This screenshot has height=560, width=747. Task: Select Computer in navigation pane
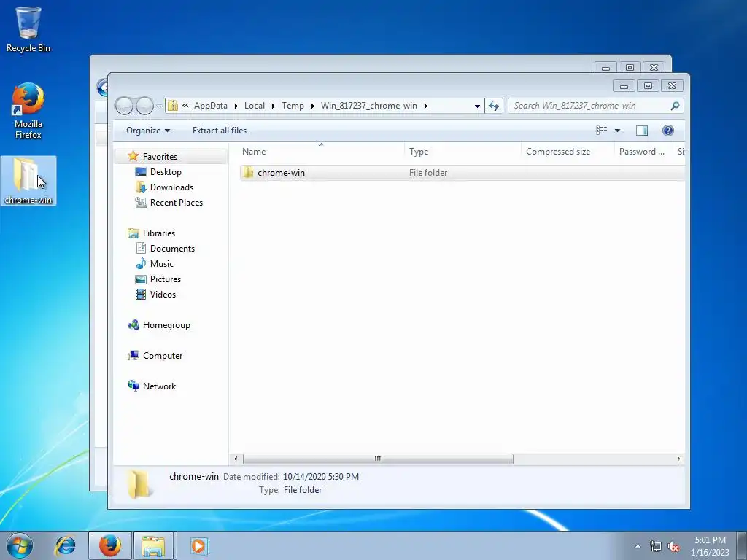pyautogui.click(x=163, y=355)
